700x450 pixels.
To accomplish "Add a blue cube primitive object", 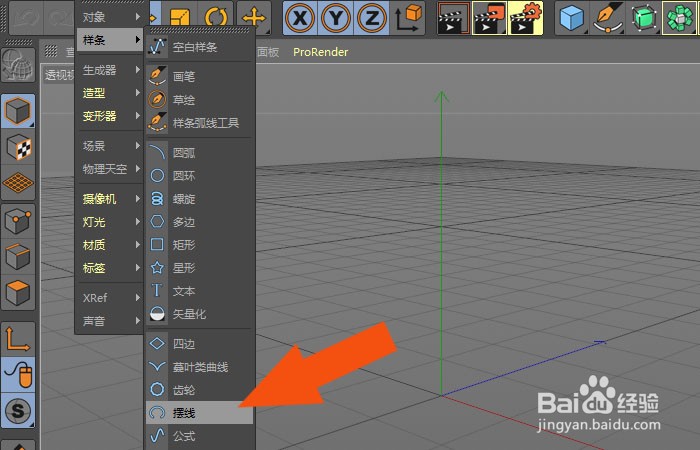I will coord(572,18).
